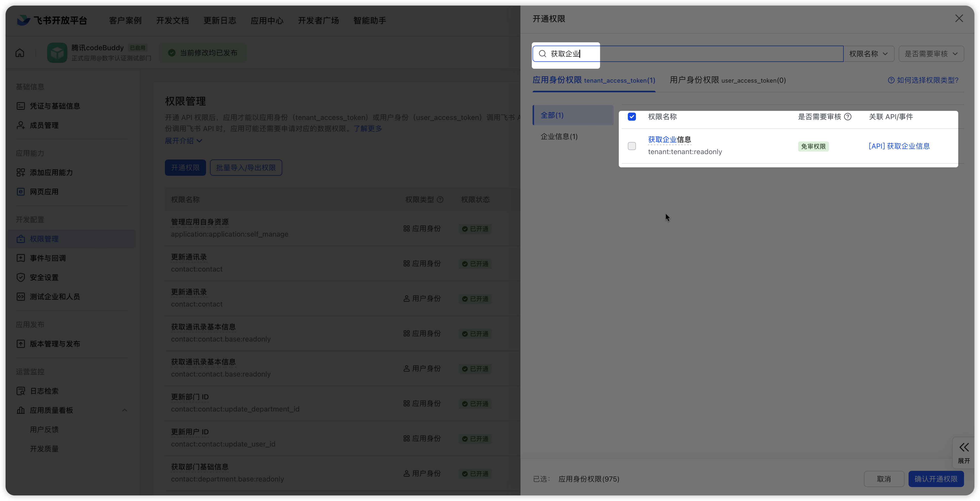Uncheck the select-all checkbox in table header

pos(632,117)
